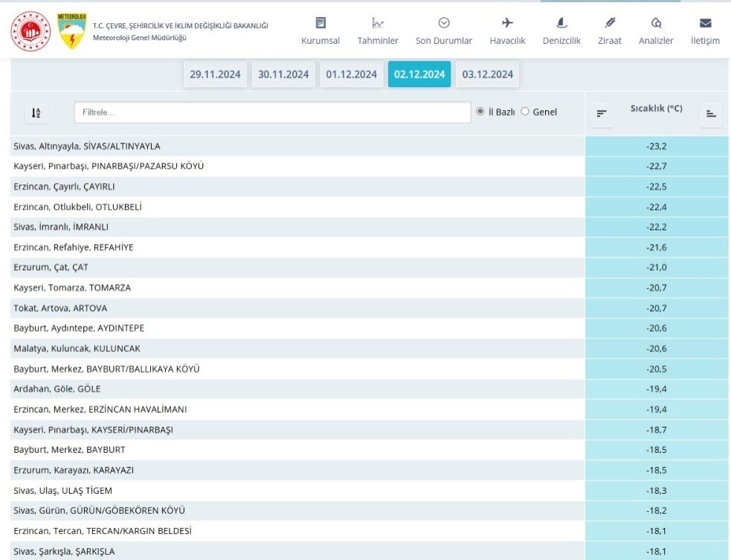This screenshot has height=560, width=731.
Task: Sort temperature ascending with right sort icon
Action: [711, 114]
